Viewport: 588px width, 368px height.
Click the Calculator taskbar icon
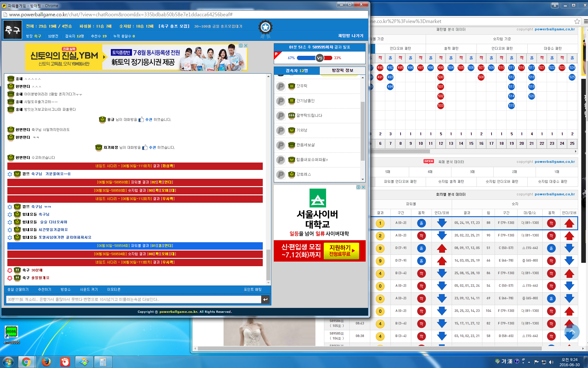point(103,362)
